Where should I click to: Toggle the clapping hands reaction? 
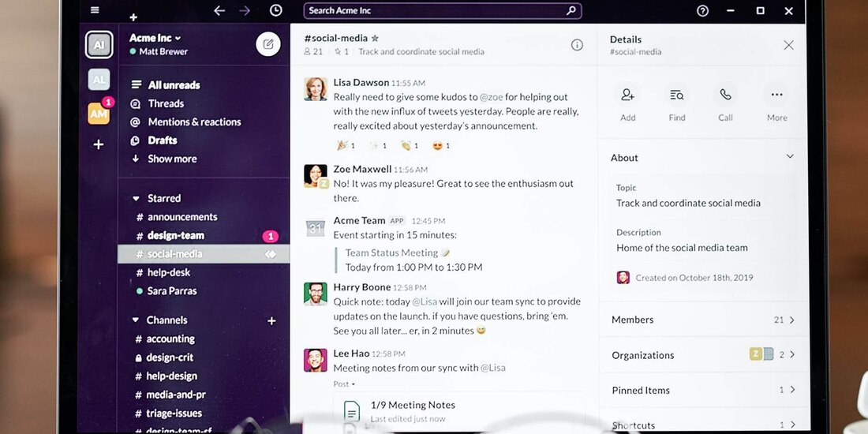[x=410, y=146]
